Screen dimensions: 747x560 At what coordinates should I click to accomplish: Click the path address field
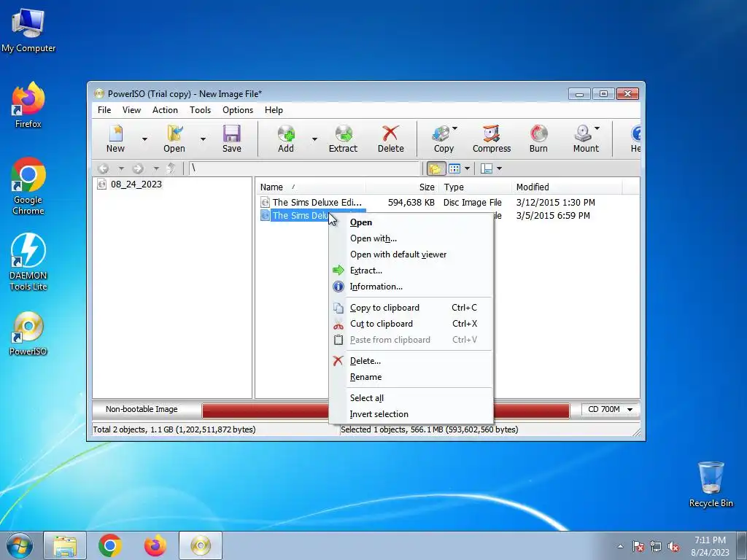[x=304, y=168]
